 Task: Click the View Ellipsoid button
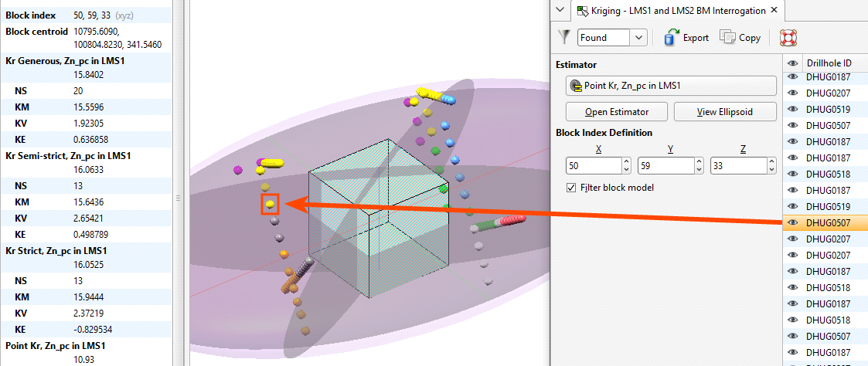pyautogui.click(x=725, y=111)
